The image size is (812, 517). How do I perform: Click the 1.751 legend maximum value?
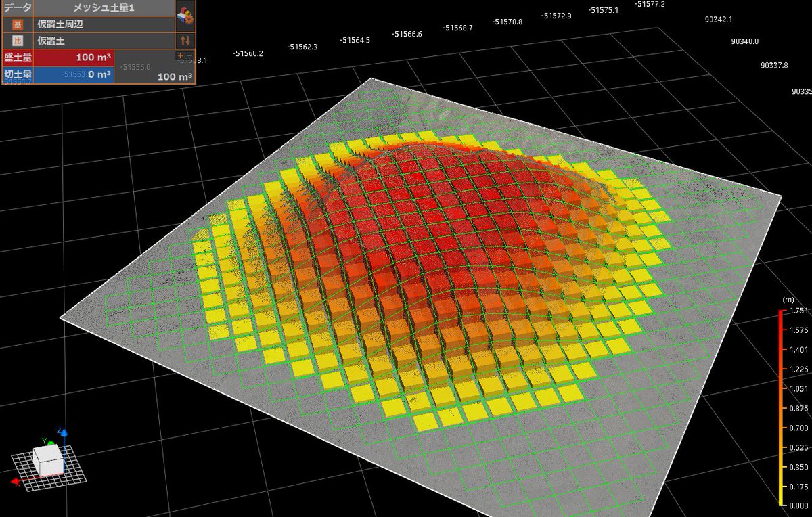click(799, 311)
